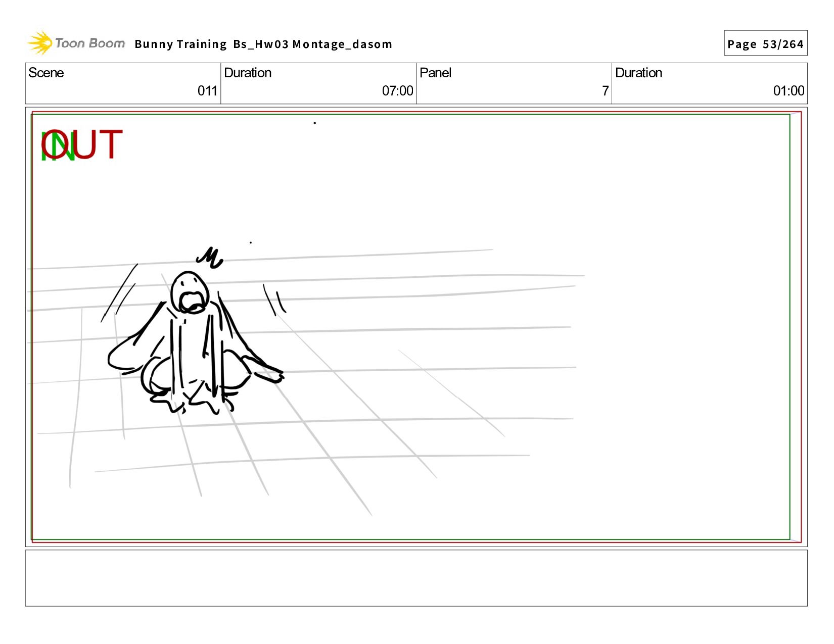Click the red 'OUT' camera label
Screen dimensions: 834x644
[x=82, y=144]
